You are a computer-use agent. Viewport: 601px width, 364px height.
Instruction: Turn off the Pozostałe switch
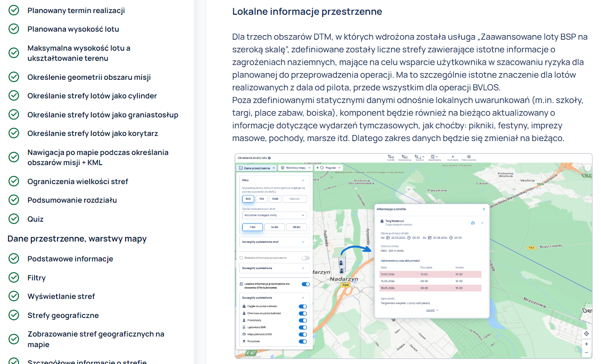[x=303, y=341]
